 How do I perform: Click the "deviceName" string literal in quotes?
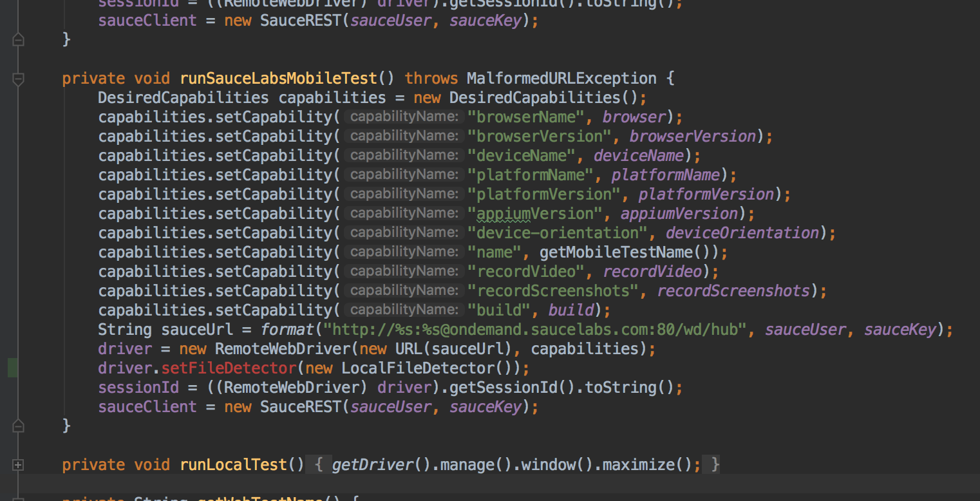point(521,156)
